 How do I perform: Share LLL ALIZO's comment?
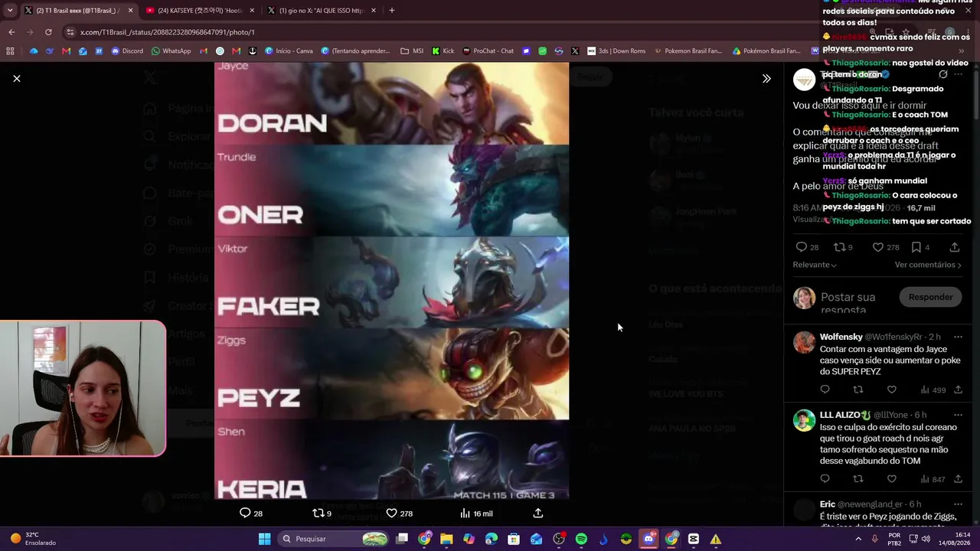pos(958,478)
